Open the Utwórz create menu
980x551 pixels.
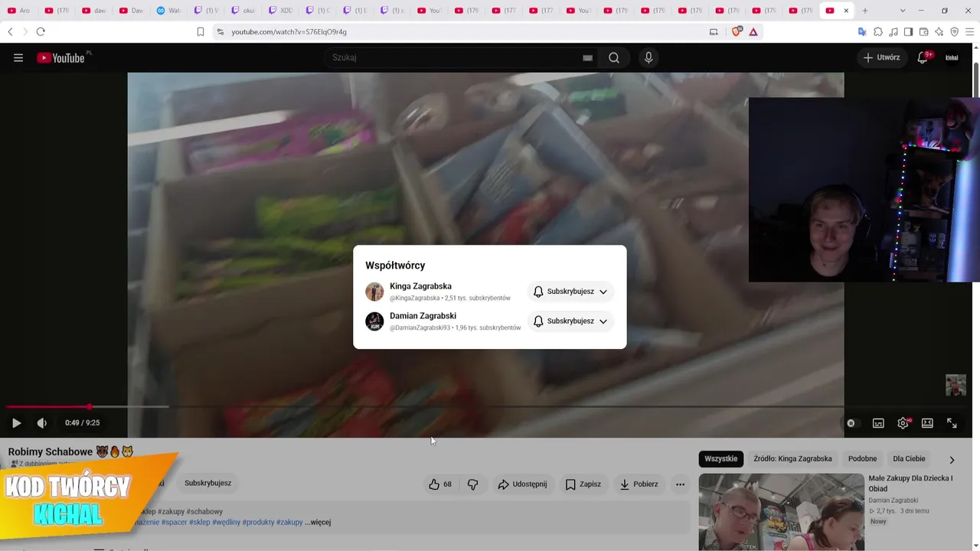882,57
